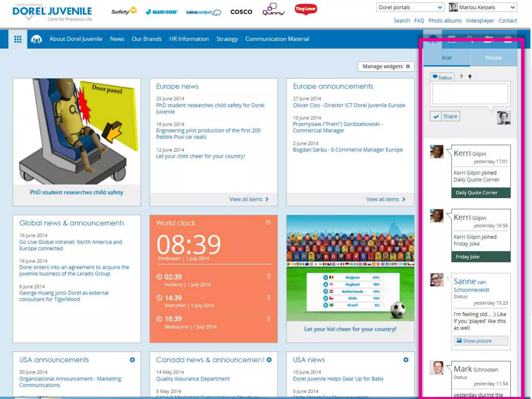Screen dimensions: 532x399
Task: Open the Our Brands menu
Action: pos(147,39)
